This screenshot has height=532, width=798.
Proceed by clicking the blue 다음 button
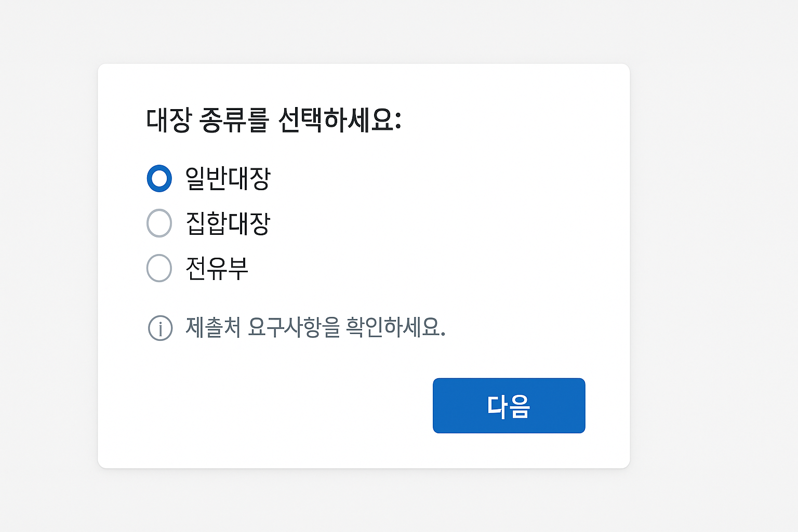point(509,406)
